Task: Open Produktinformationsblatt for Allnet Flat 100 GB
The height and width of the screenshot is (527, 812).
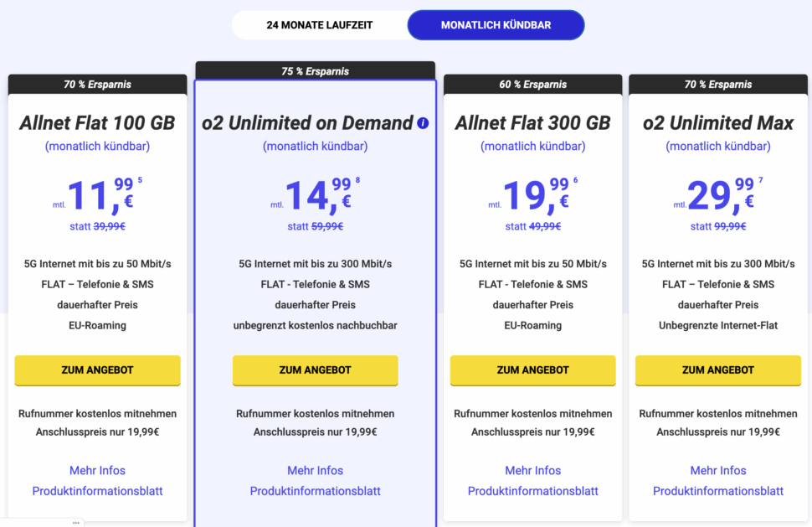Action: (x=97, y=493)
